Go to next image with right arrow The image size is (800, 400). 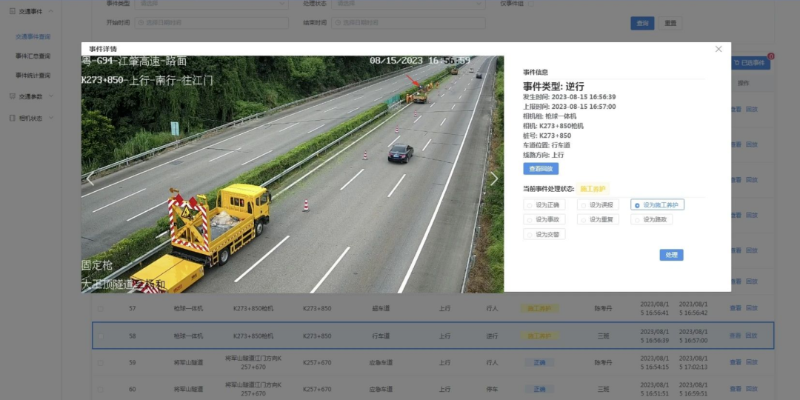(492, 179)
